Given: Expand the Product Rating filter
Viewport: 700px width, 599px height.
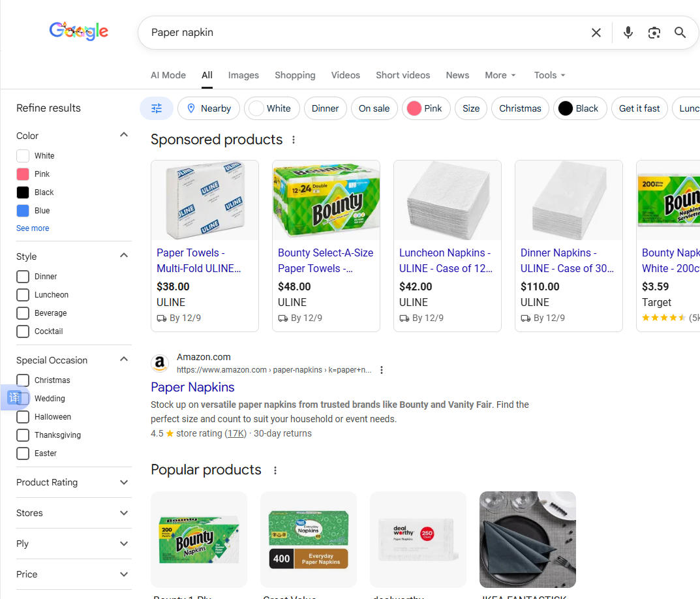Looking at the screenshot, I should tap(72, 482).
